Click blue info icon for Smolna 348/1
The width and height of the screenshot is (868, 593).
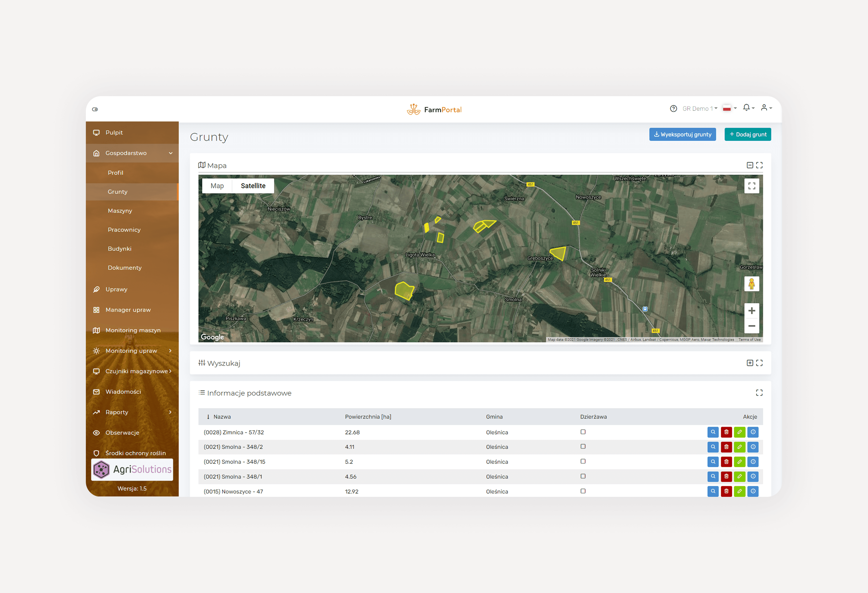pyautogui.click(x=753, y=477)
